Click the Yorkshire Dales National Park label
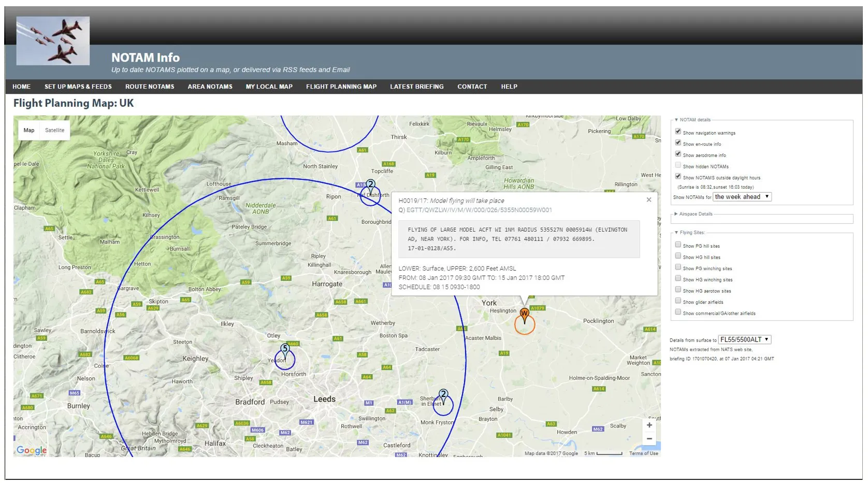 click(x=106, y=160)
